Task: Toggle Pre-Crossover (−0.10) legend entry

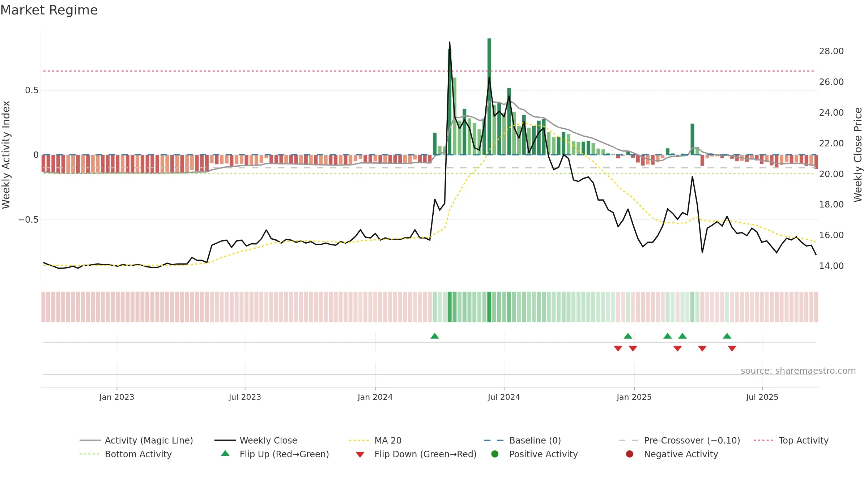Action: (x=680, y=440)
